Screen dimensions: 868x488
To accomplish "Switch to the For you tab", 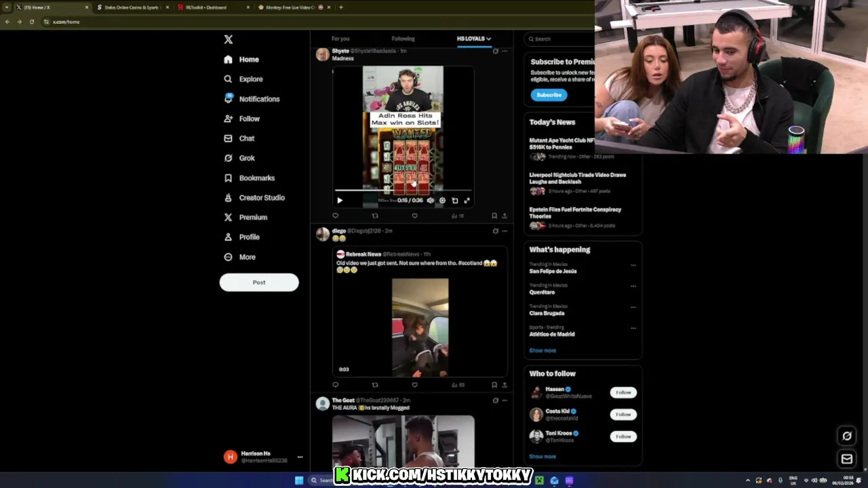I will pos(340,39).
